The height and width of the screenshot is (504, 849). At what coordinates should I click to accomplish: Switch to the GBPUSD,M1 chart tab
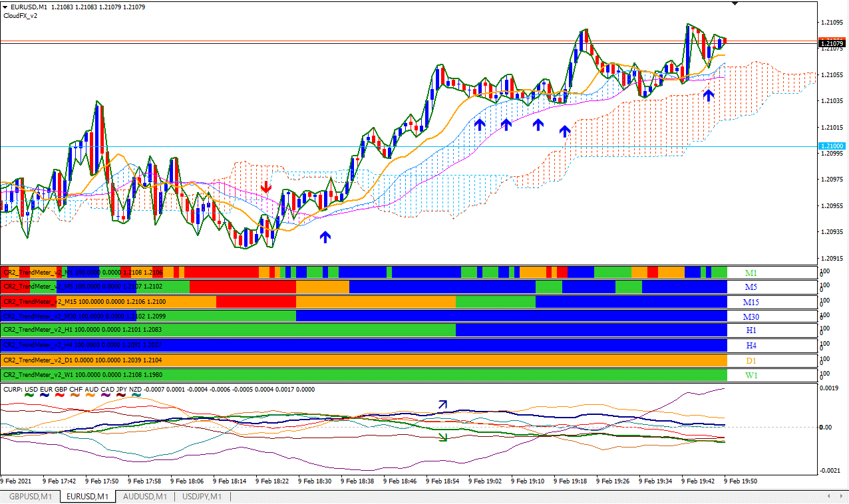coord(29,496)
